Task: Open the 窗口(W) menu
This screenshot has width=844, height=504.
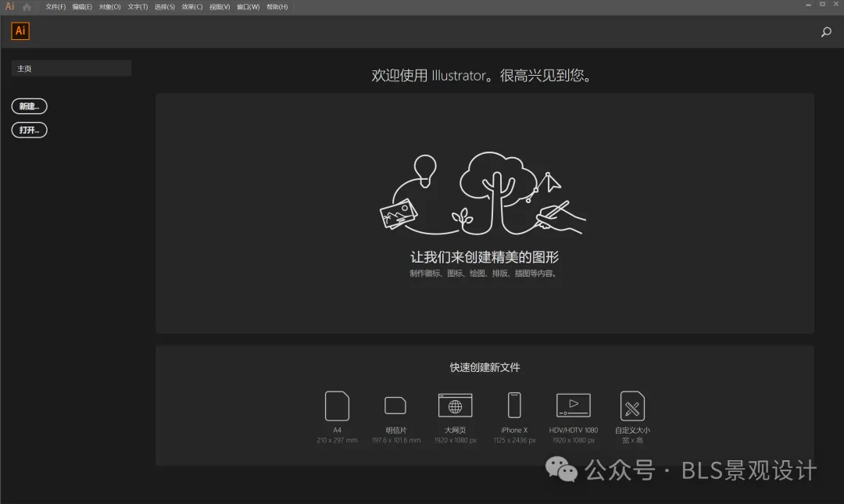Action: (249, 7)
